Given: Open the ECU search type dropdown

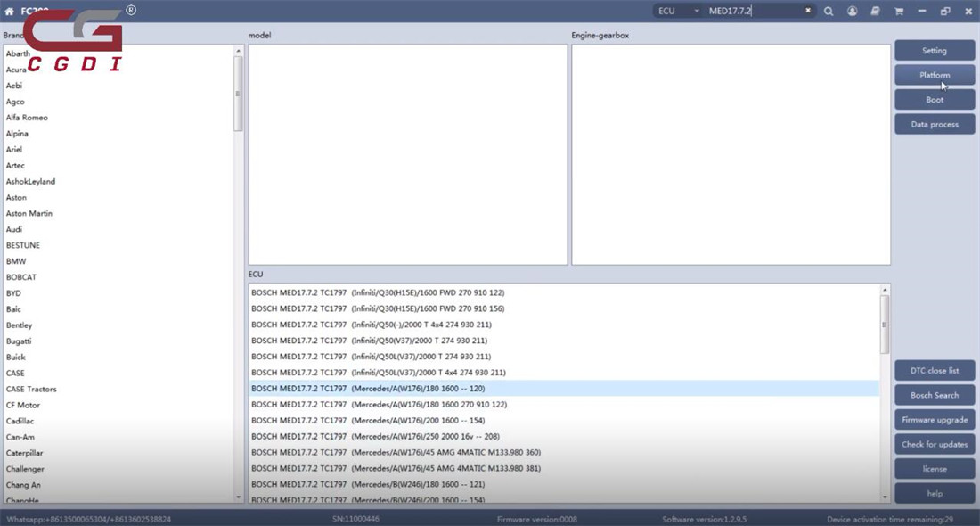Looking at the screenshot, I should (x=679, y=11).
